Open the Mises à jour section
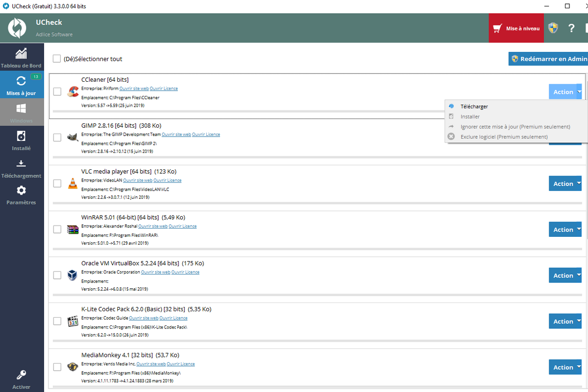This screenshot has height=392, width=588. click(x=22, y=84)
